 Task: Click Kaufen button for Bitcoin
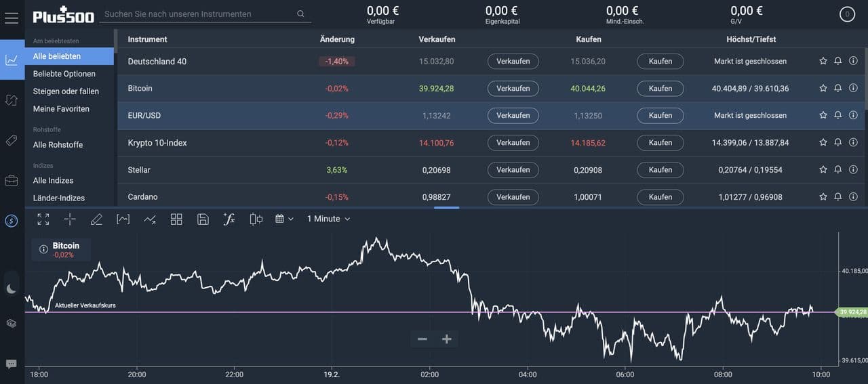(x=660, y=88)
